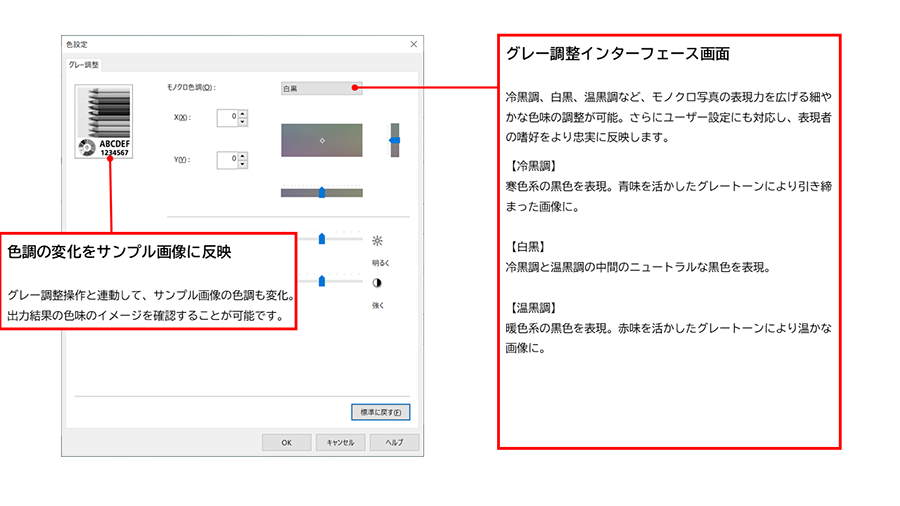Click the contrast half-circle icon

[377, 283]
